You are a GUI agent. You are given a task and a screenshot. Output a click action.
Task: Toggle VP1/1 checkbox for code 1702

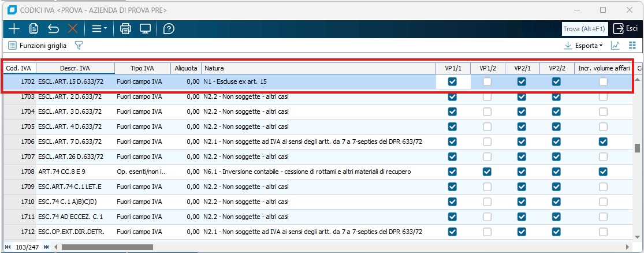click(x=453, y=81)
